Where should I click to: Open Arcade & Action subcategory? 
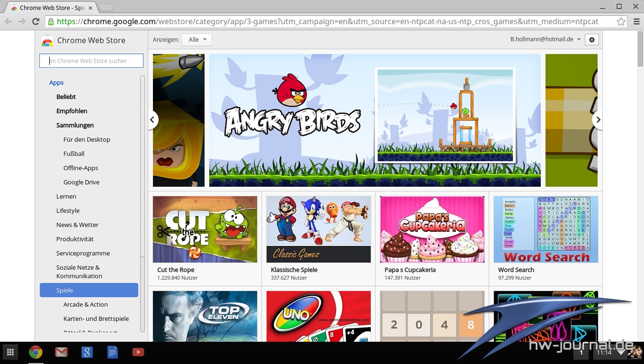(x=86, y=305)
